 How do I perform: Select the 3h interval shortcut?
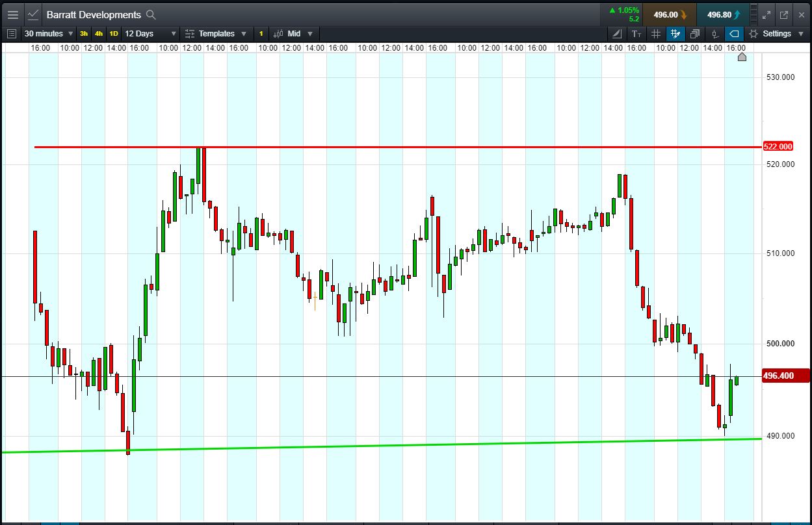coord(84,34)
